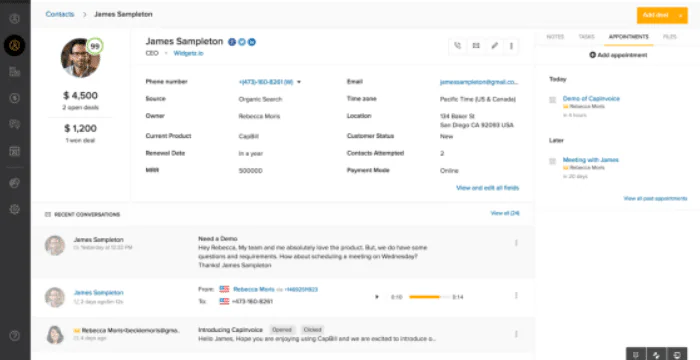Image resolution: width=700 pixels, height=360 pixels.
Task: Open the Widgetz.io company link
Action: coord(188,53)
